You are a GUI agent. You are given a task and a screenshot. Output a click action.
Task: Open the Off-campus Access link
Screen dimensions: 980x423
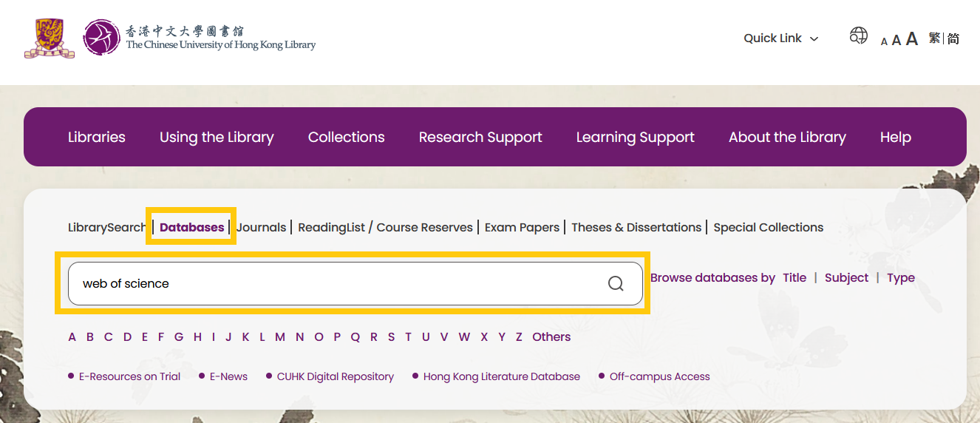point(659,376)
